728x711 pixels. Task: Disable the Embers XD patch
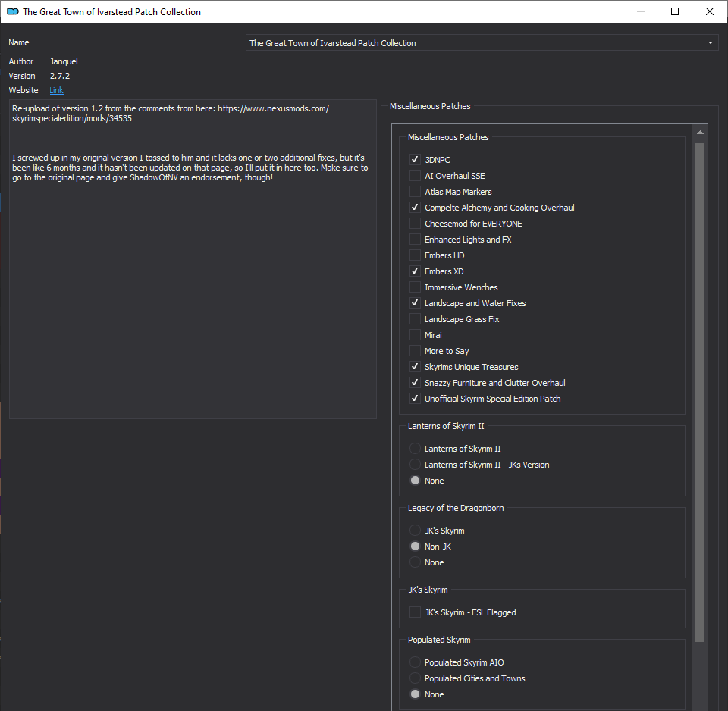click(415, 271)
